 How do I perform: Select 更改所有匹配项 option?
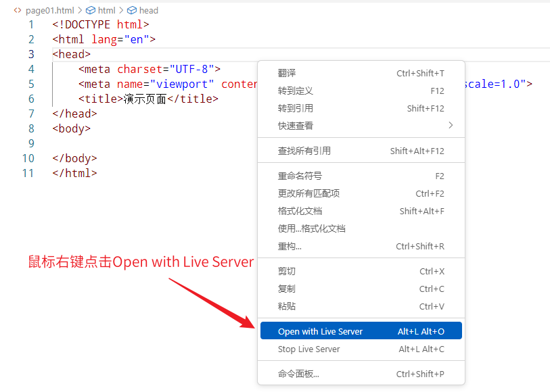point(308,193)
